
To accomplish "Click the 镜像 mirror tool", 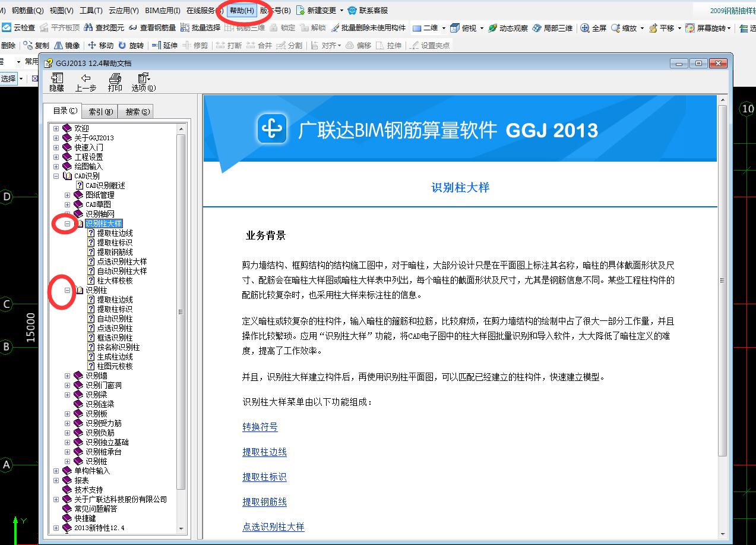I will point(67,45).
